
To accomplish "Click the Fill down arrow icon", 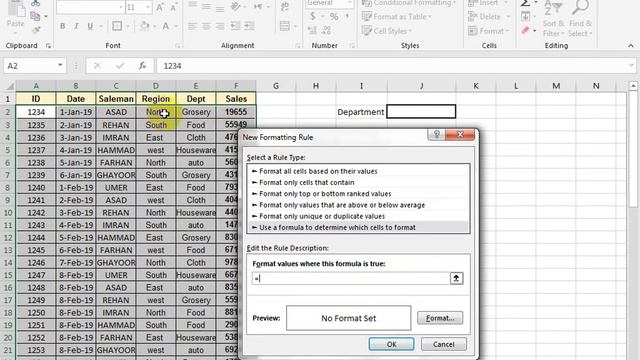I will (x=526, y=17).
